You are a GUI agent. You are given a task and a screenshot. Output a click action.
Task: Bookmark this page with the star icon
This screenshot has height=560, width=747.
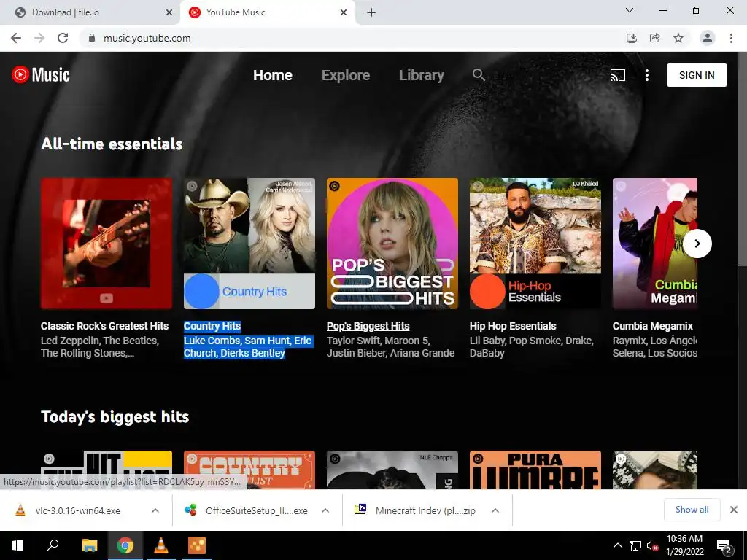pyautogui.click(x=678, y=38)
